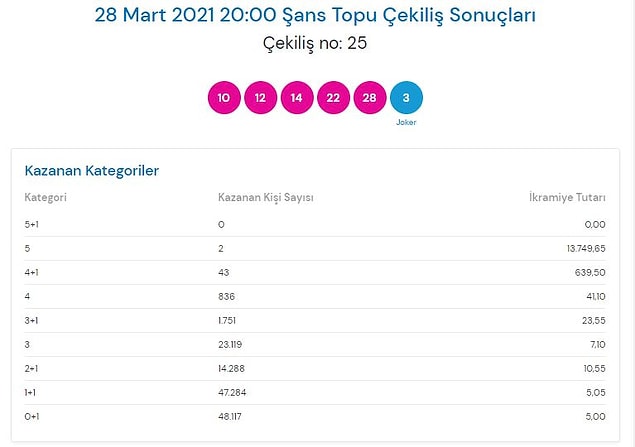Click the blue Joker ball number 3
Screen dimensions: 635x447
pos(406,98)
